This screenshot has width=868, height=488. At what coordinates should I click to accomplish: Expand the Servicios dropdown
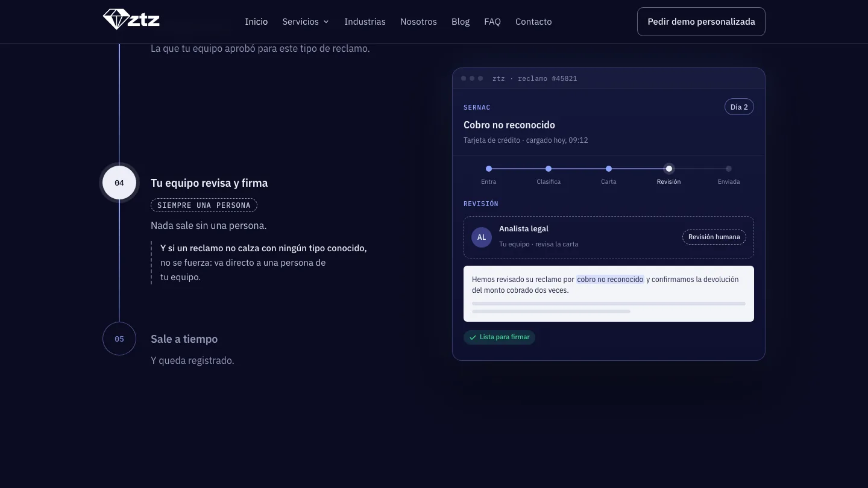point(306,22)
